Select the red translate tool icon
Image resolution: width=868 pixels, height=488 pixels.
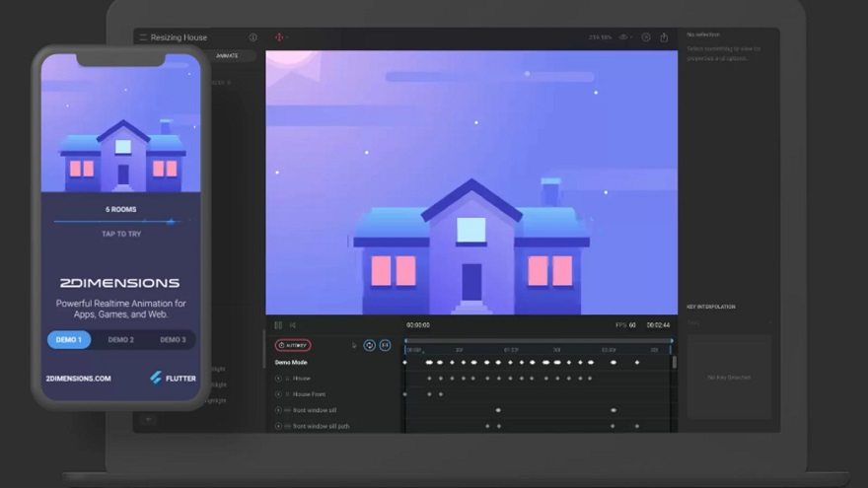[279, 37]
